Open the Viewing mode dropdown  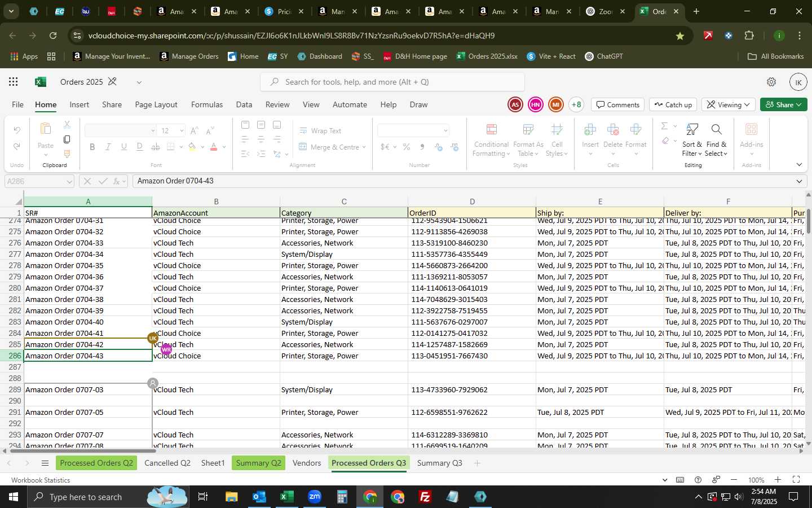[729, 104]
